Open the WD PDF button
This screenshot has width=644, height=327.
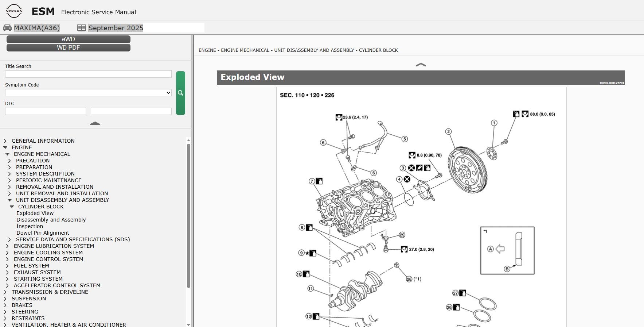coord(69,47)
